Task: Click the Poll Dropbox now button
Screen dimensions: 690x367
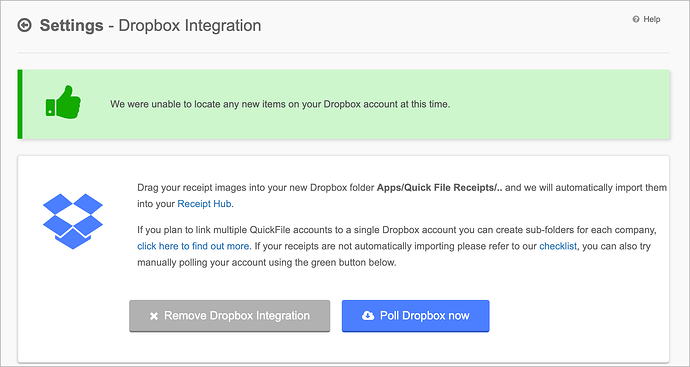Action: [x=415, y=316]
